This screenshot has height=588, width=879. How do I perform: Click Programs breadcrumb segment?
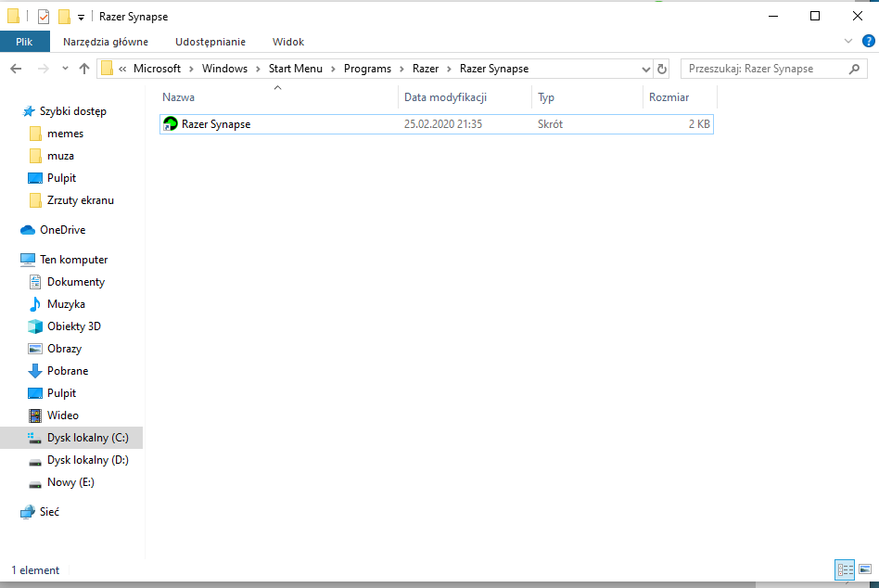(x=367, y=69)
